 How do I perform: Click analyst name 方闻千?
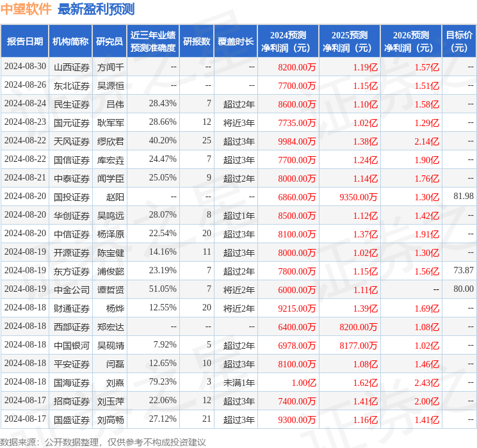110,67
